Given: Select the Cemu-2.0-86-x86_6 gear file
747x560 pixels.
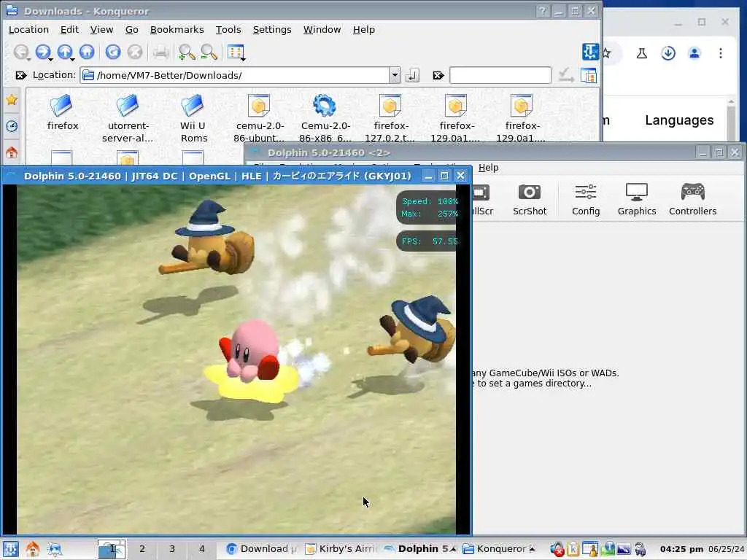Looking at the screenshot, I should (325, 118).
